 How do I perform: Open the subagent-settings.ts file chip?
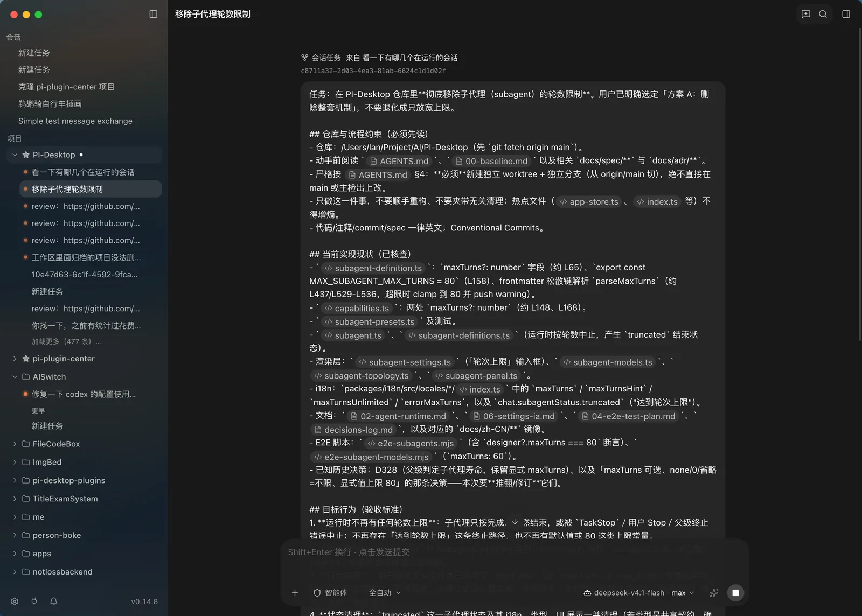[x=405, y=362]
